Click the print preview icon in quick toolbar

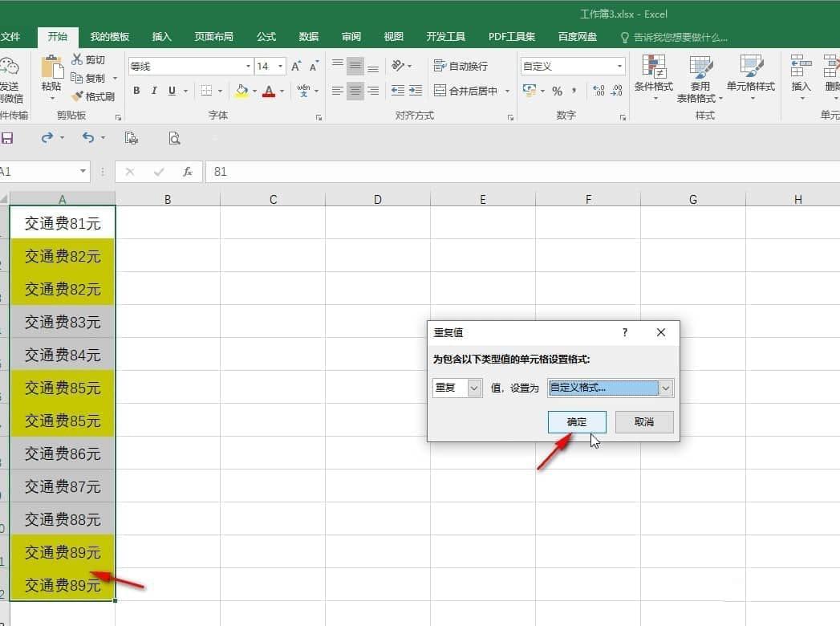(174, 138)
